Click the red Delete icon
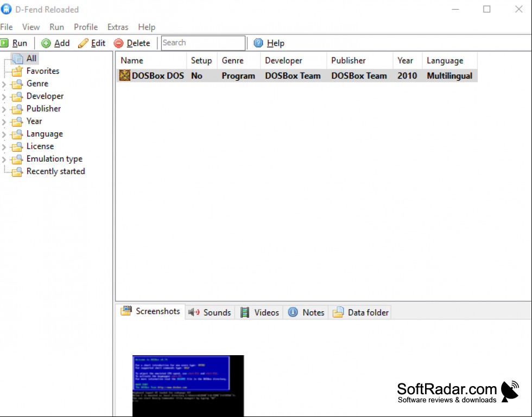 (x=118, y=43)
